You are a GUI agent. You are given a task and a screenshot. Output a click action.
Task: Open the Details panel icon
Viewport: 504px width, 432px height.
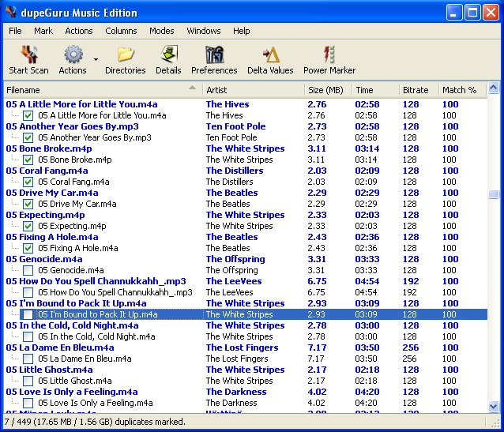click(168, 54)
